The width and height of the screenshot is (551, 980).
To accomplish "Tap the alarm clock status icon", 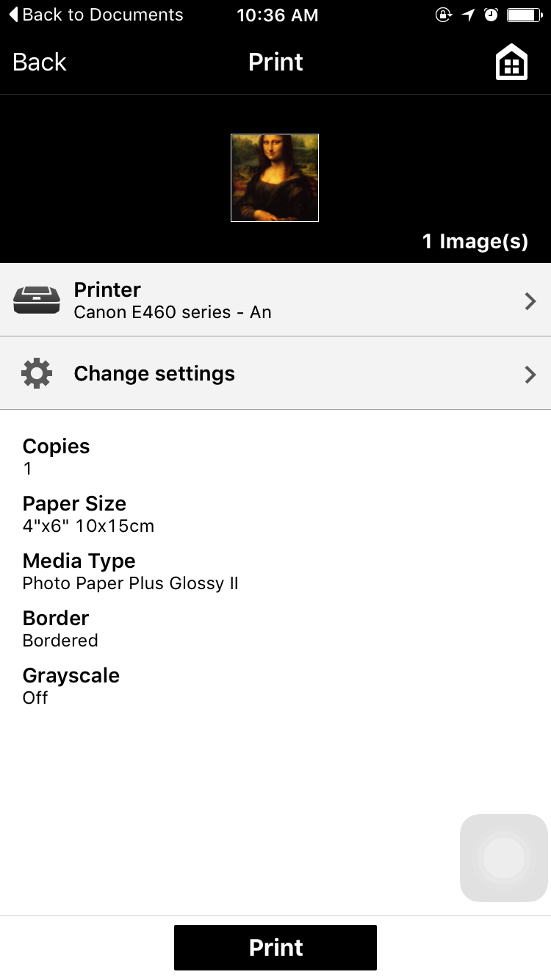I will tap(491, 15).
